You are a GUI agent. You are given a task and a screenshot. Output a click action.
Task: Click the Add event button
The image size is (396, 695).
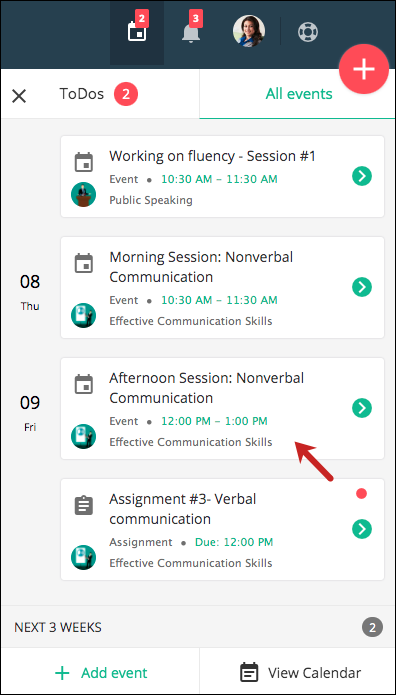(101, 673)
